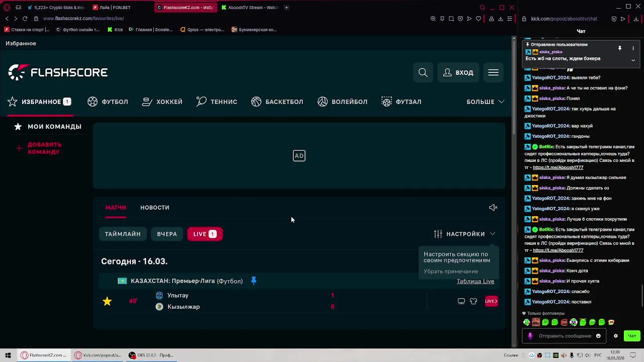
Task: Open chat settings gear icon
Action: tap(615, 336)
